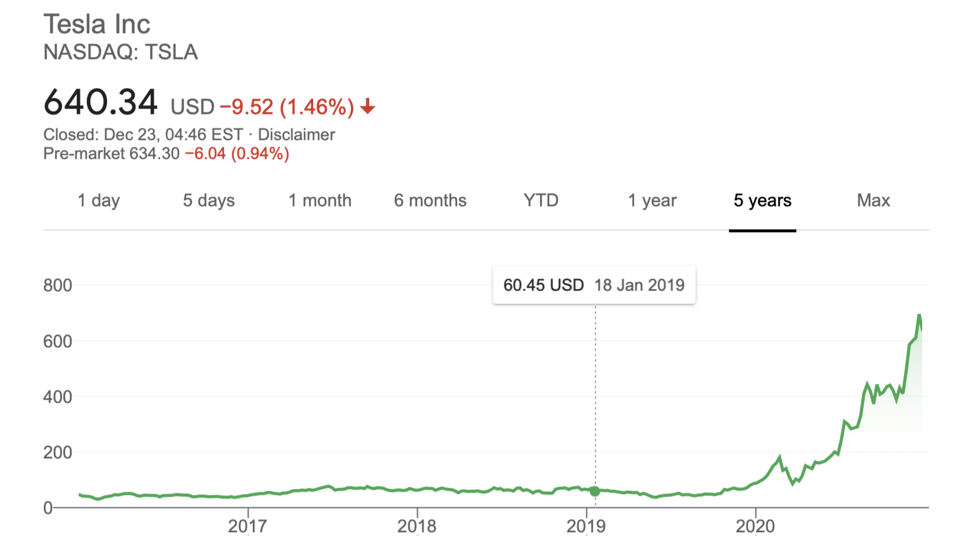This screenshot has height=551, width=980.
Task: Switch to the 5 days tab
Action: pyautogui.click(x=209, y=201)
